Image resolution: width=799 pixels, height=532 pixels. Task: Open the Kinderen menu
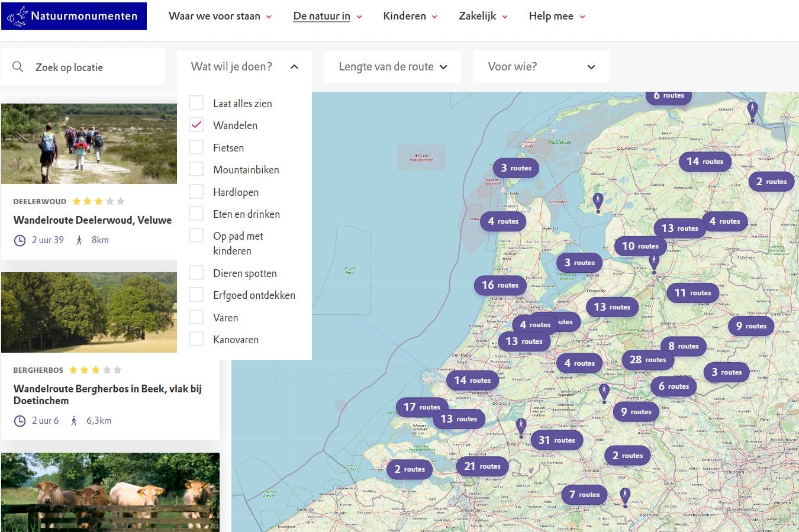click(x=406, y=16)
